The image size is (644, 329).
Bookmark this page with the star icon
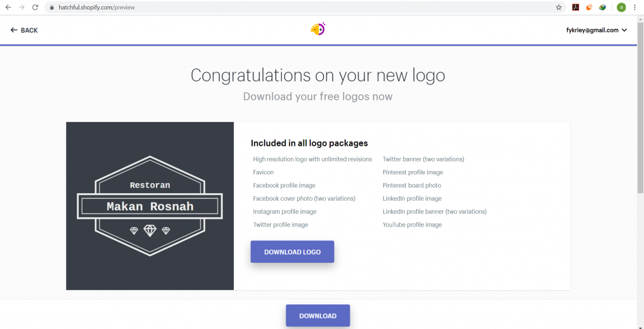(x=558, y=8)
